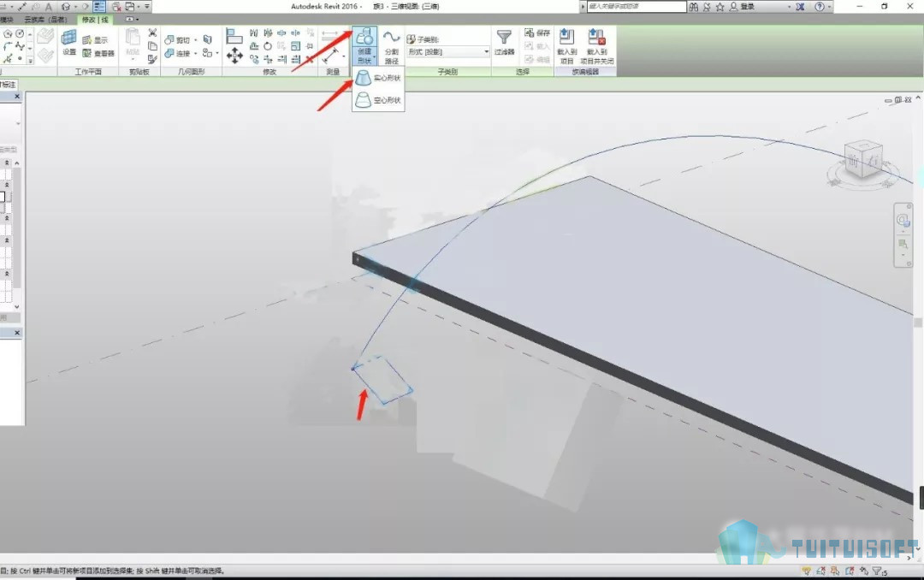The height and width of the screenshot is (580, 924).
Task: Click the binoculars search icon
Action: tap(694, 7)
